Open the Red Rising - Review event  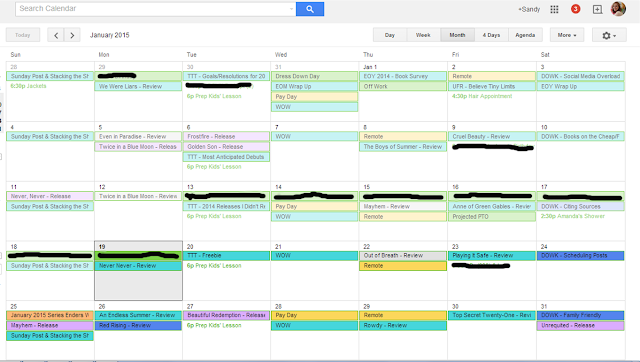(138, 325)
